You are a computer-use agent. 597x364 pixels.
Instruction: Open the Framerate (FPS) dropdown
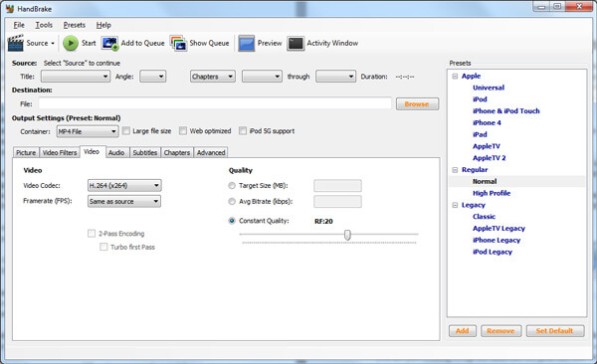coord(124,201)
